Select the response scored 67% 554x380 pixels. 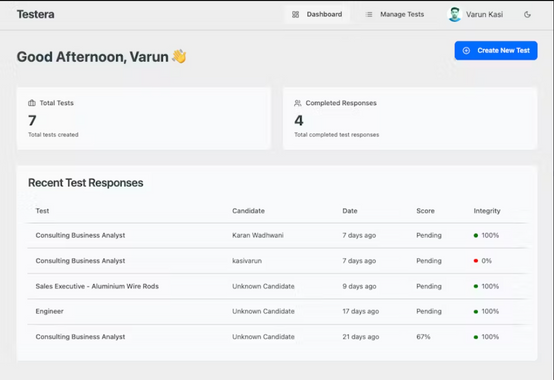277,337
